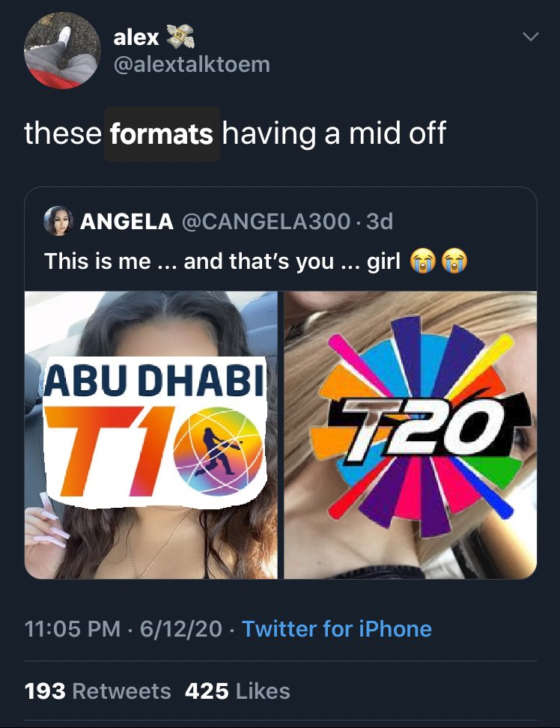This screenshot has height=728, width=560.
Task: Click the ANGELA display name
Action: (127, 222)
